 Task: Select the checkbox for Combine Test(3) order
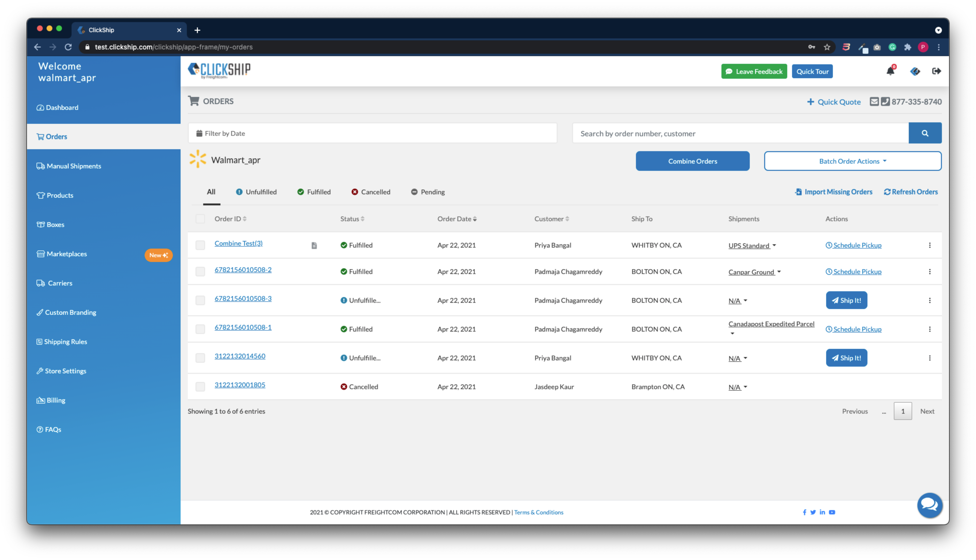pyautogui.click(x=200, y=245)
